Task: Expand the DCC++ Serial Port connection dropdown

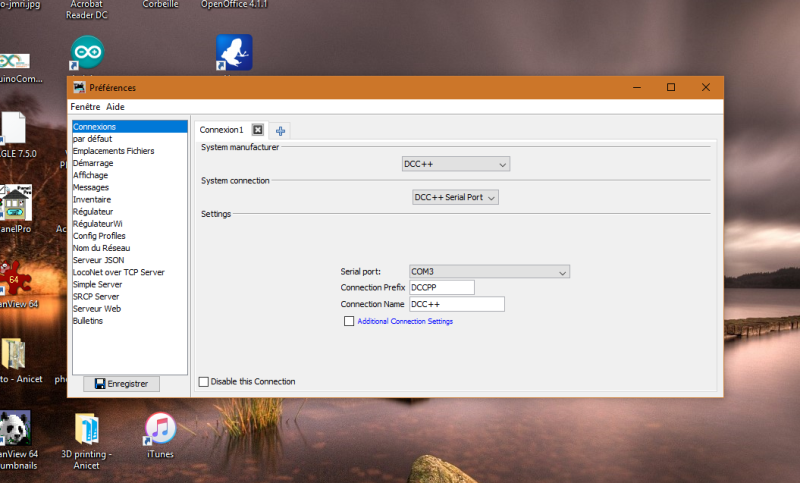Action: click(x=455, y=197)
